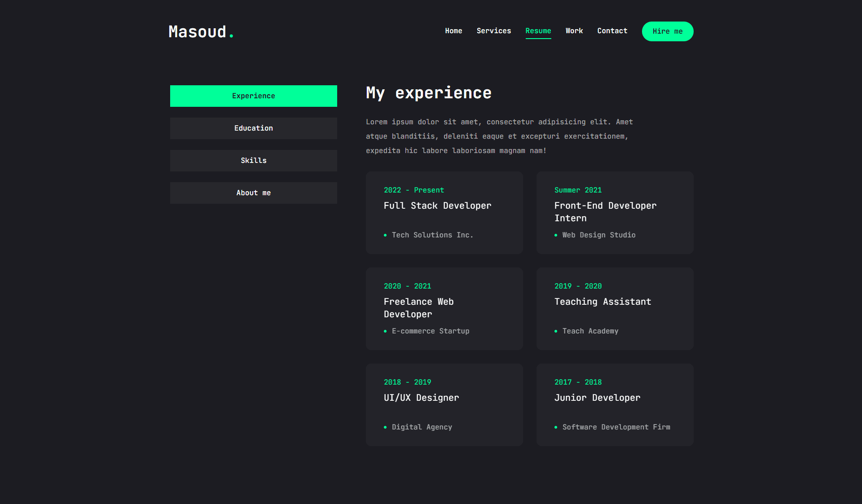Click Digital Agency company text
862x504 pixels.
[422, 427]
